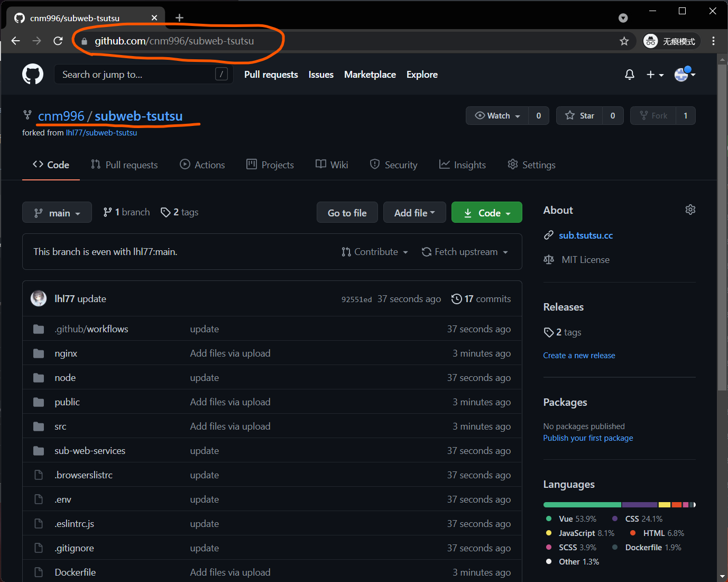
Task: Open Marketplace in top navigation
Action: 370,75
